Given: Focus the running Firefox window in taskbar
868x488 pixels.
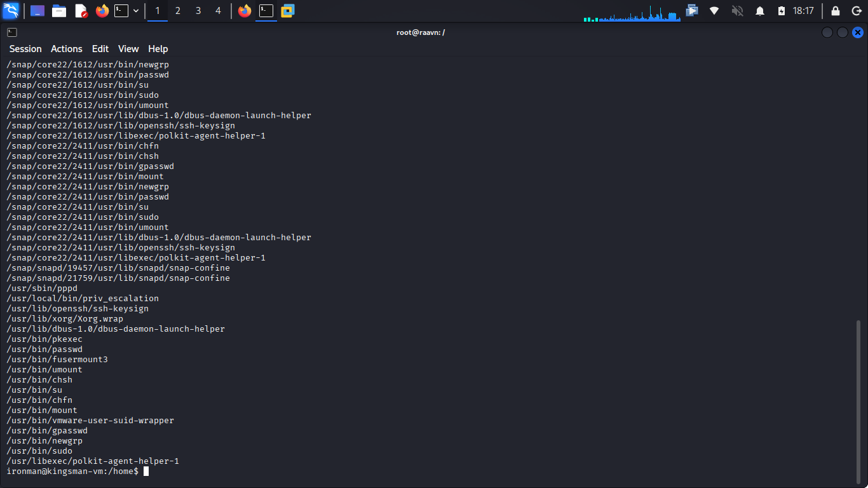Looking at the screenshot, I should point(245,11).
